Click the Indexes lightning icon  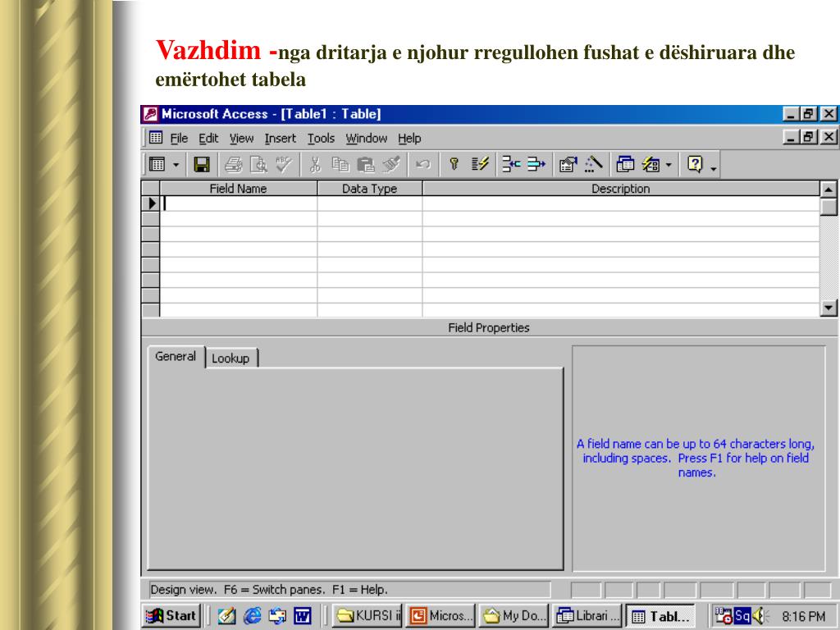click(x=480, y=164)
